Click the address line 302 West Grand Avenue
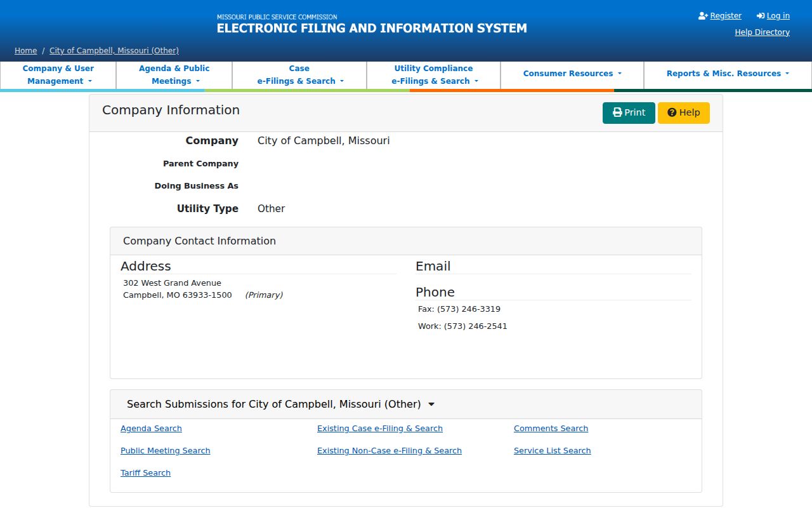 click(x=172, y=283)
